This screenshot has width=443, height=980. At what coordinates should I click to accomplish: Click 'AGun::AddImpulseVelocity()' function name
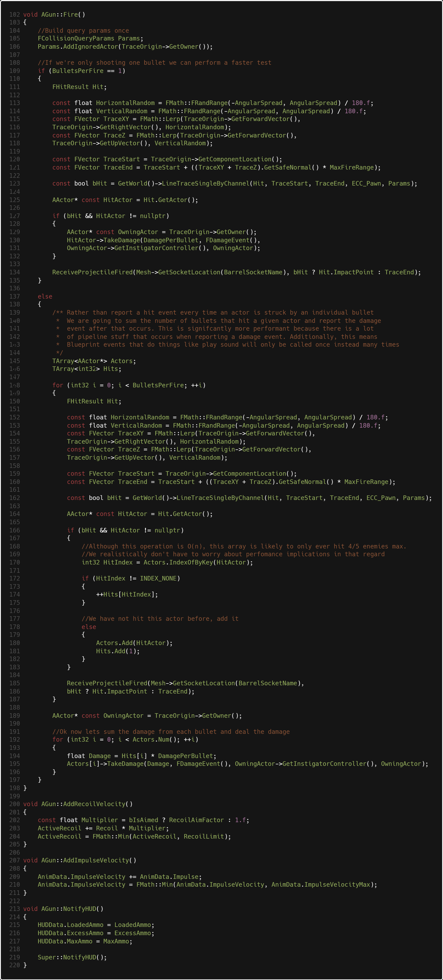point(89,860)
